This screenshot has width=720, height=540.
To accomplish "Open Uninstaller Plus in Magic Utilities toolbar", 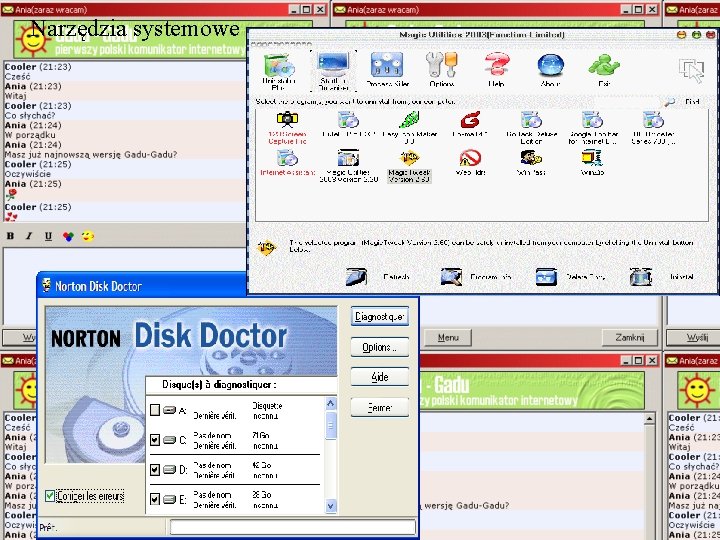I will click(x=279, y=71).
